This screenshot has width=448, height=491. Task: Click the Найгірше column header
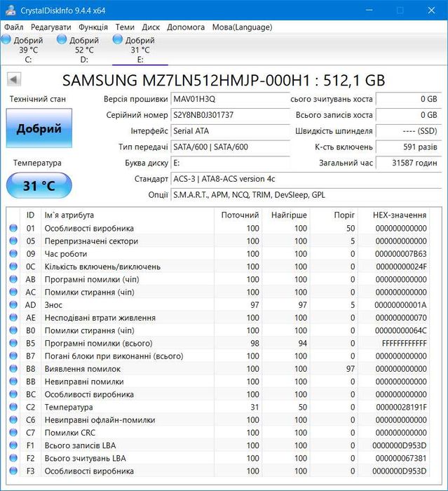[x=286, y=215]
